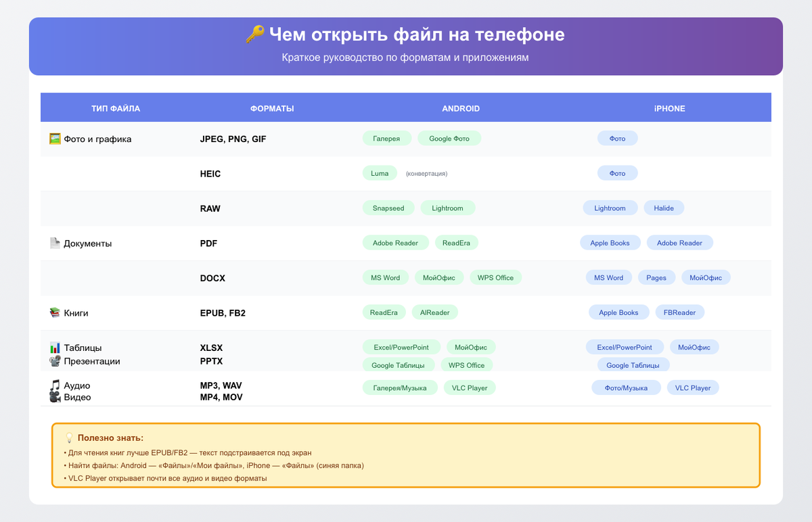Select the iPhone МойОфис chip in the XLSX row
This screenshot has height=522, width=812.
click(694, 348)
